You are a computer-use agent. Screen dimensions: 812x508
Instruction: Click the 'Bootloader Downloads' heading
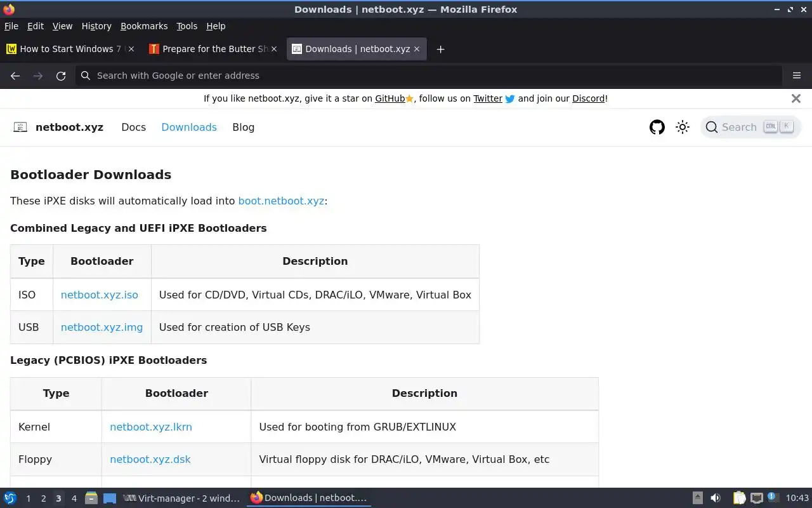91,175
